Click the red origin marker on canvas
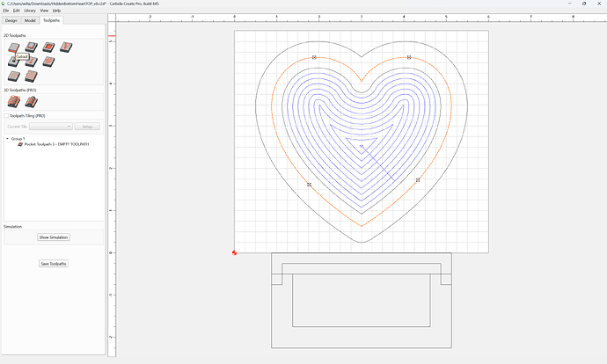Viewport: 607px width, 364px height. [x=234, y=253]
